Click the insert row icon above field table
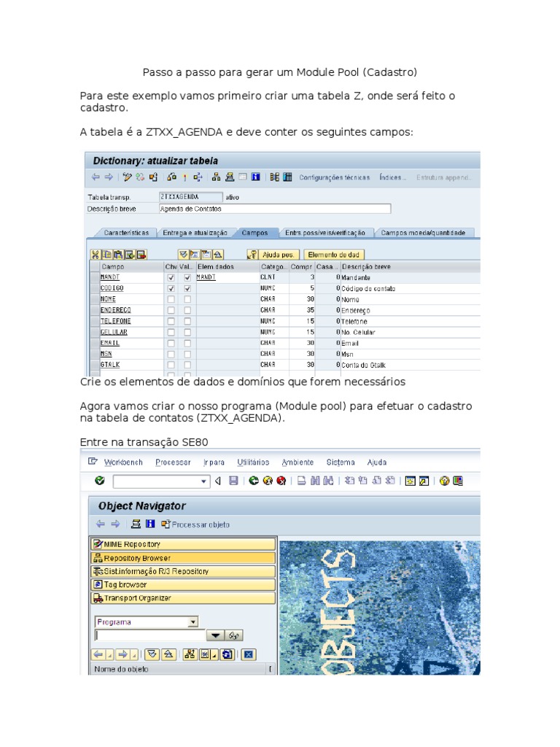The height and width of the screenshot is (747, 560). (x=130, y=255)
